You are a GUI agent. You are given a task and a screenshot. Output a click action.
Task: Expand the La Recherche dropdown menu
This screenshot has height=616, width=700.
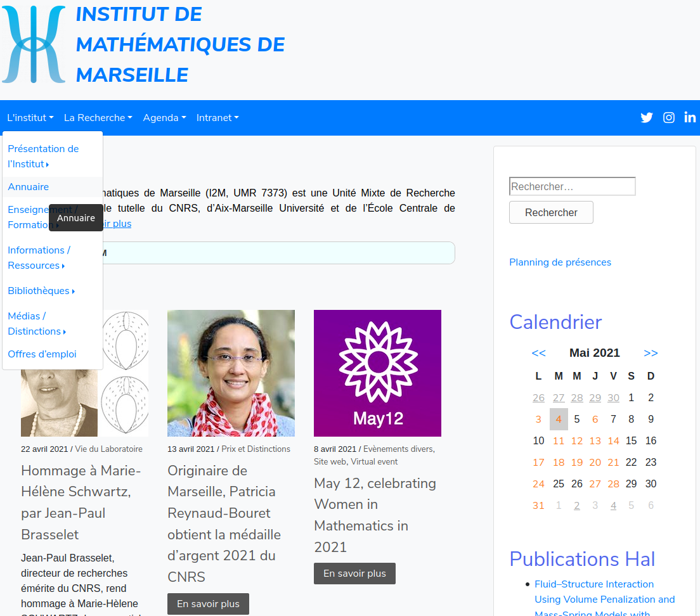click(x=98, y=118)
